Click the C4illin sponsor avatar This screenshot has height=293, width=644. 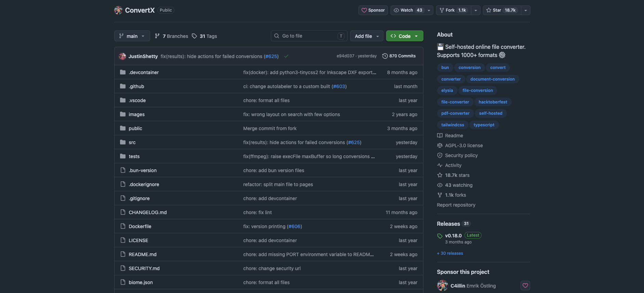pos(443,285)
